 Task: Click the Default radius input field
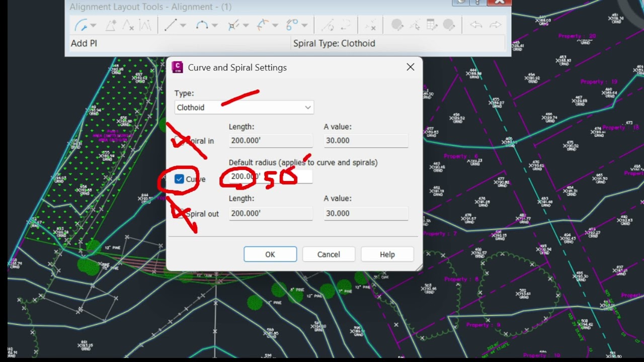pyautogui.click(x=271, y=176)
